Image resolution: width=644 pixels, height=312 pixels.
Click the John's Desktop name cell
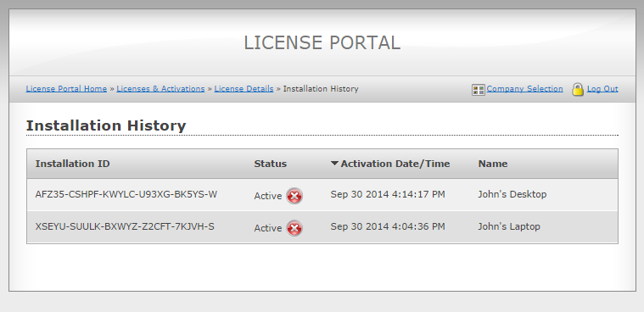(x=512, y=194)
